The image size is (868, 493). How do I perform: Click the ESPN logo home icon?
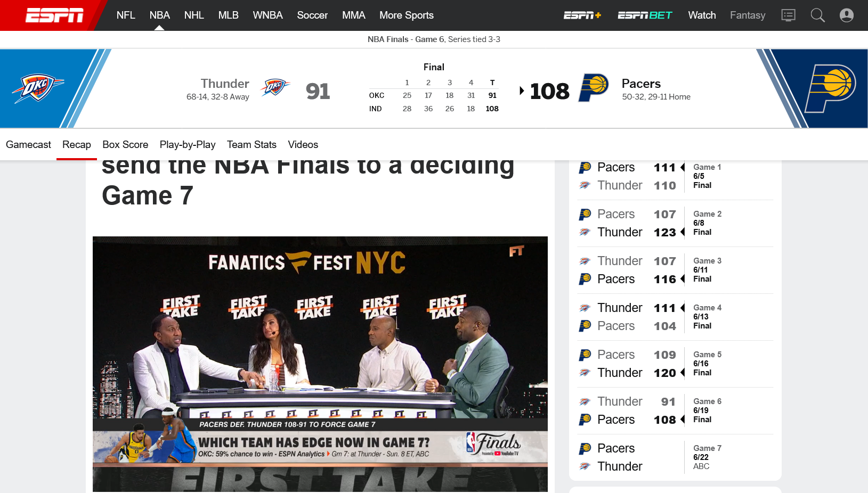54,15
